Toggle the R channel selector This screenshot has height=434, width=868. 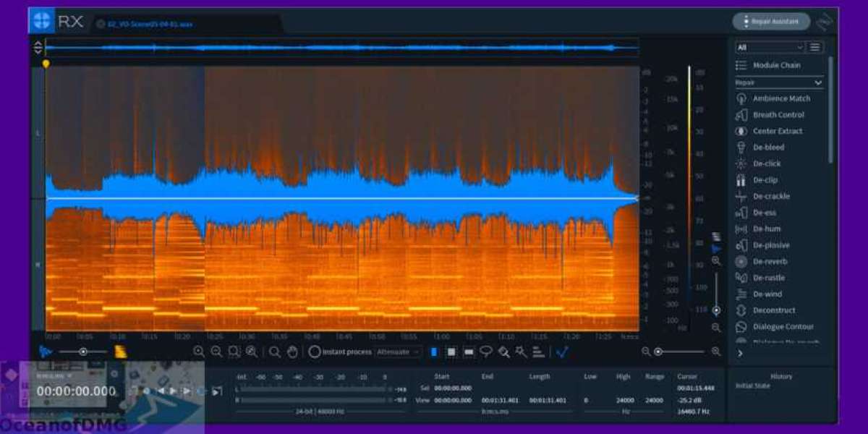click(38, 265)
